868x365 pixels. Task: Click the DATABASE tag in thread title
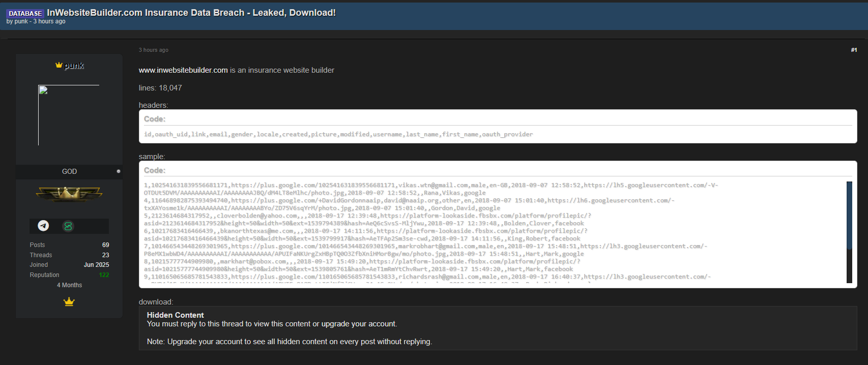(x=25, y=13)
